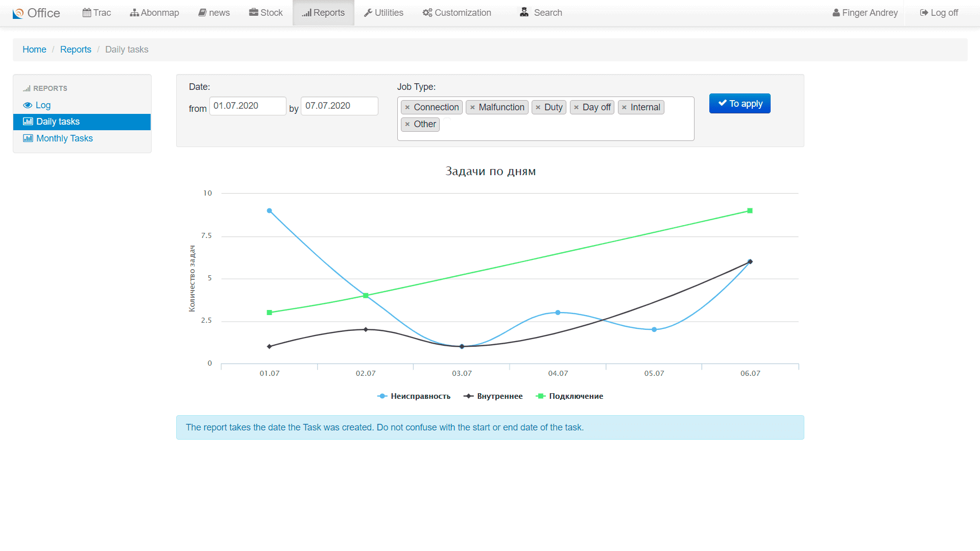The image size is (980, 551).
Task: Click the Trac calendar icon
Action: 87,13
